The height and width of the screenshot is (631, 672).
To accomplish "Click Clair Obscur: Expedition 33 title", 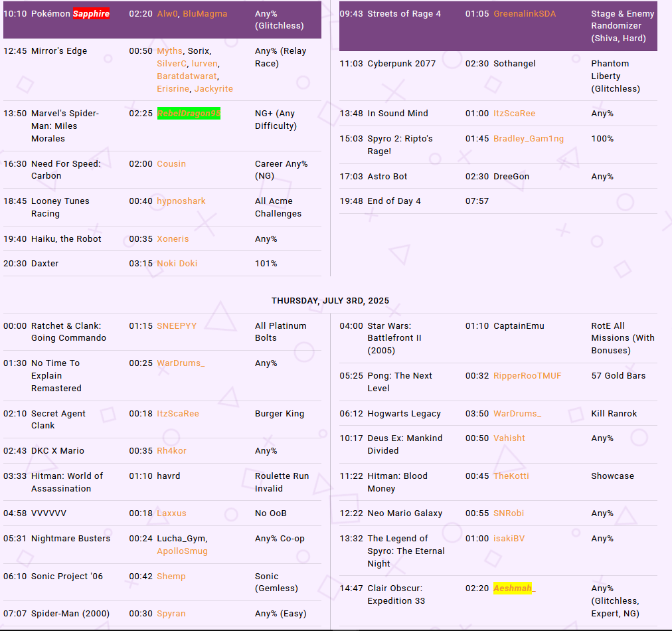I will pyautogui.click(x=396, y=595).
